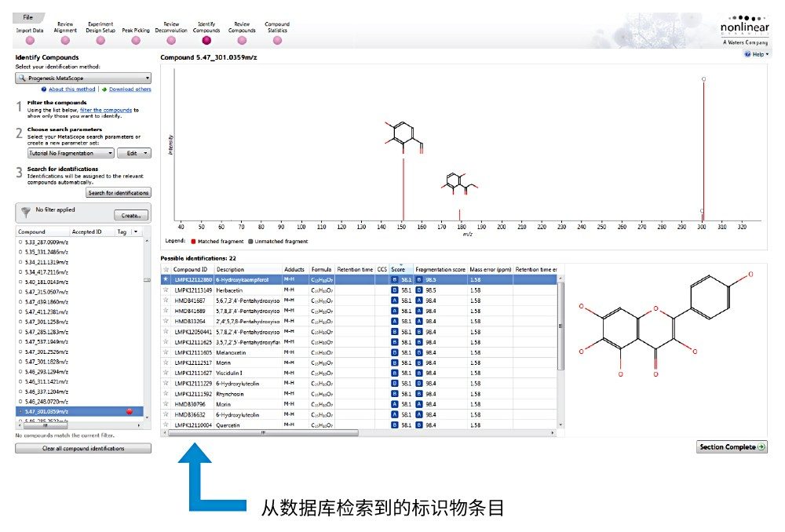Sort by the Fragmentation score column header

(x=440, y=269)
